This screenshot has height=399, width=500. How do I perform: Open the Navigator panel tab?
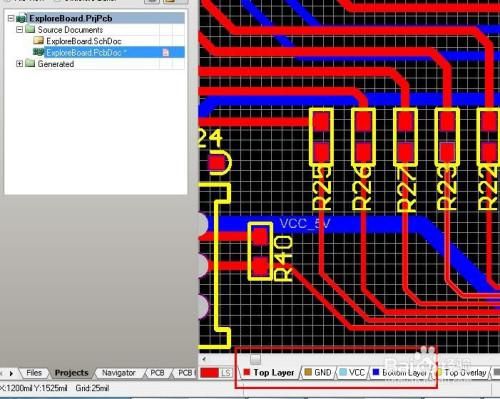coord(119,373)
